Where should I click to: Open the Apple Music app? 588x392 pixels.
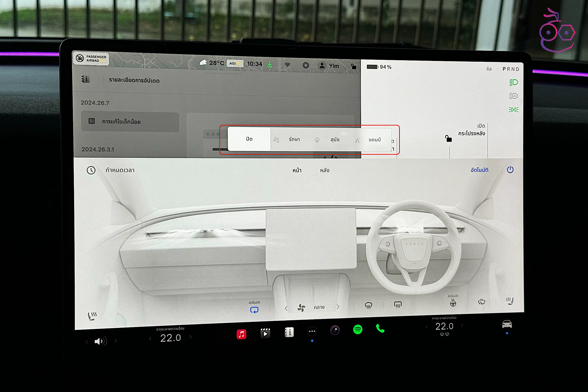click(241, 334)
